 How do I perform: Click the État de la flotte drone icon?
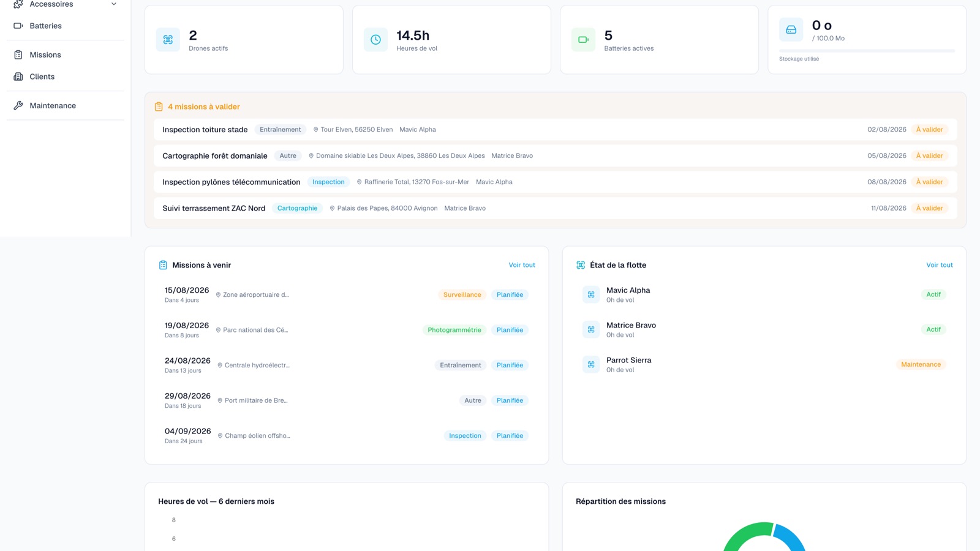pos(581,265)
